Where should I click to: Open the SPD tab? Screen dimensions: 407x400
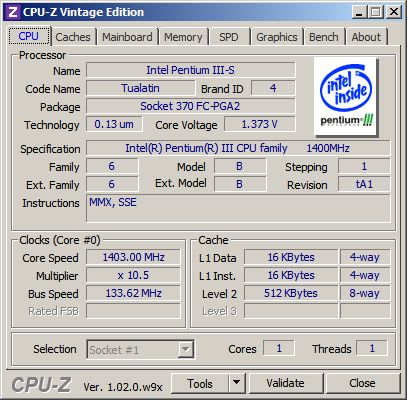[229, 37]
